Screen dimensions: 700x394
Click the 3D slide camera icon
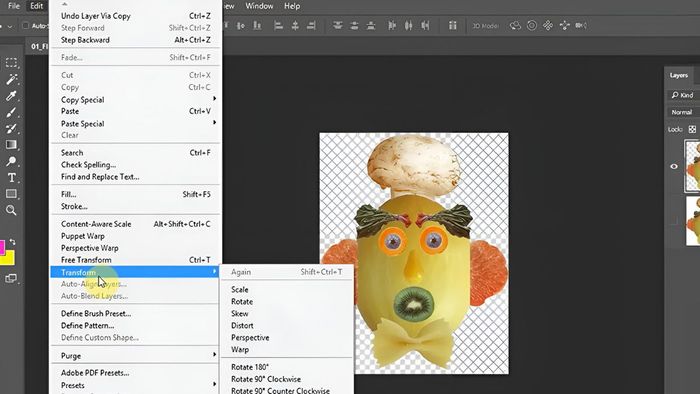[565, 25]
